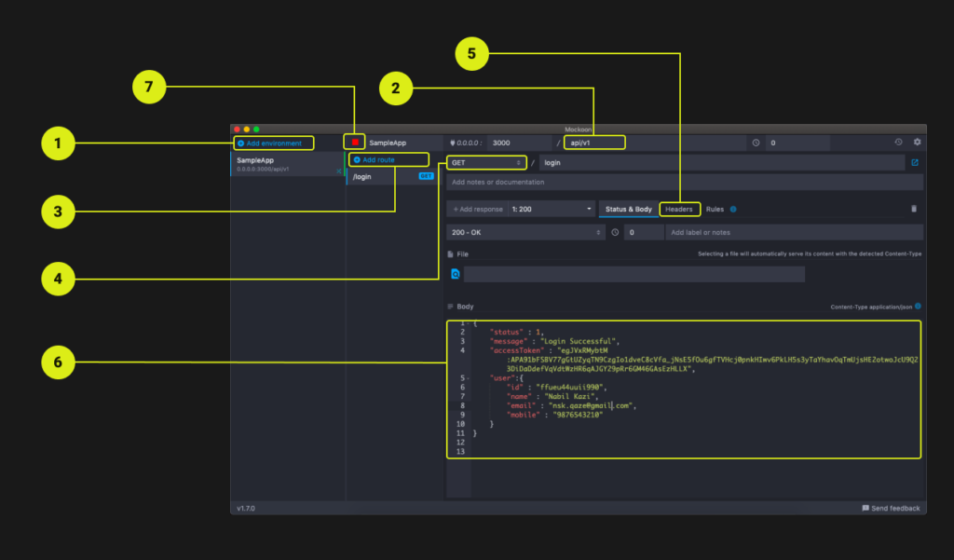Viewport: 954px width, 560px height.
Task: Click the info icon next to Rules
Action: click(x=733, y=209)
